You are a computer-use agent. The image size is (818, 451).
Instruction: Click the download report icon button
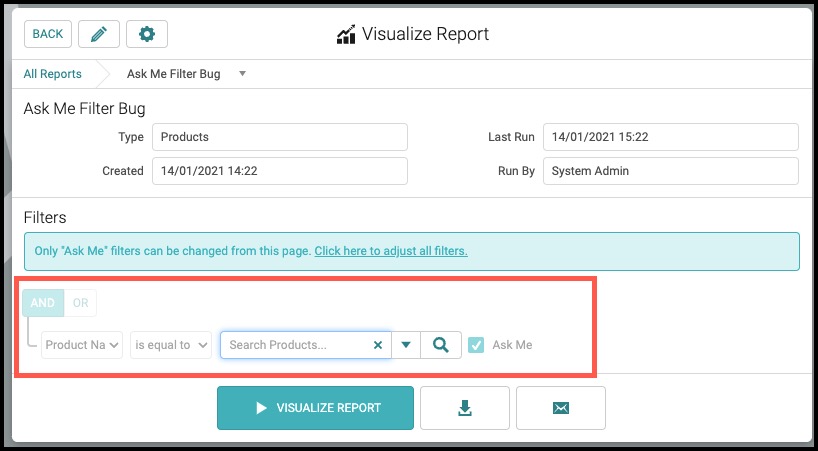point(464,408)
